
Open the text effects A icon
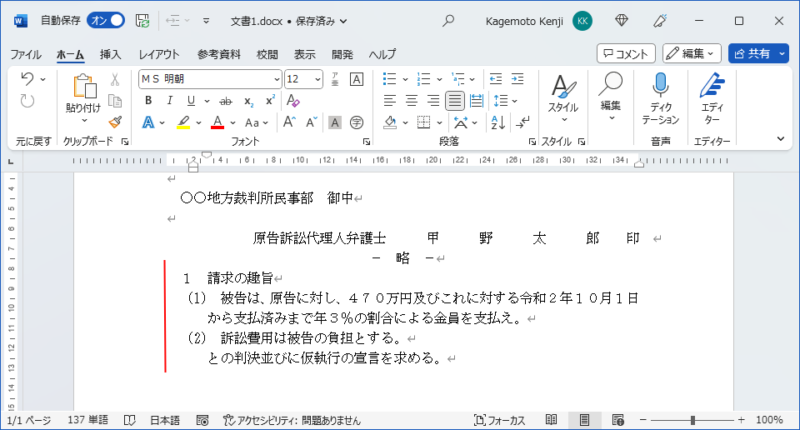click(148, 122)
